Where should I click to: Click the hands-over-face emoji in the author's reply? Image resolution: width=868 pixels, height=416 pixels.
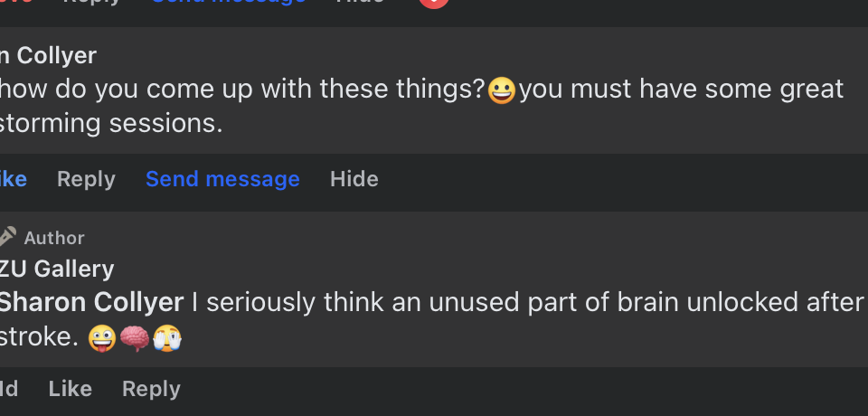(167, 338)
